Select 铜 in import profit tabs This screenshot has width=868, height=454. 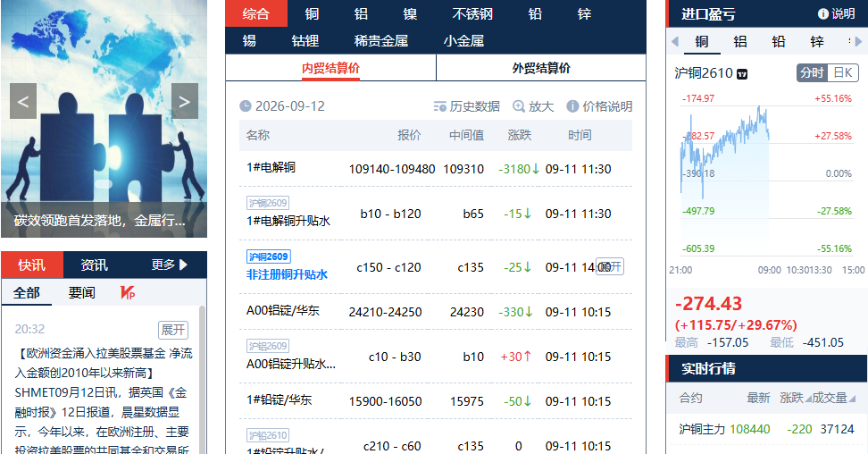(701, 42)
